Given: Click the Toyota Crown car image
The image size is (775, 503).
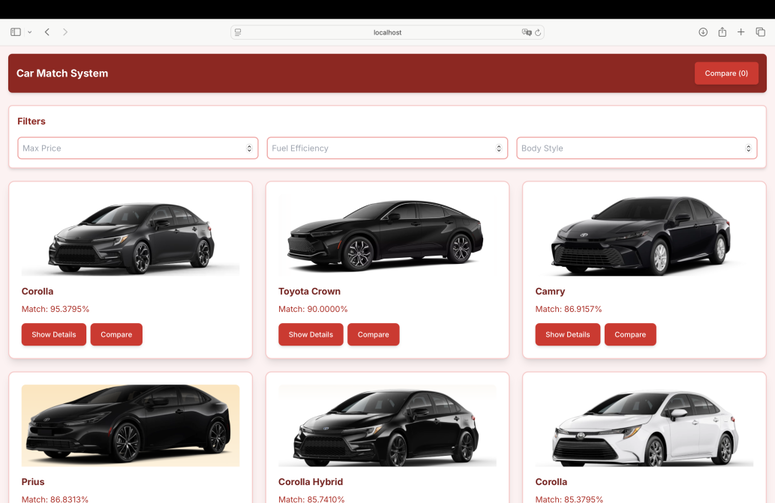Looking at the screenshot, I should pos(387,235).
